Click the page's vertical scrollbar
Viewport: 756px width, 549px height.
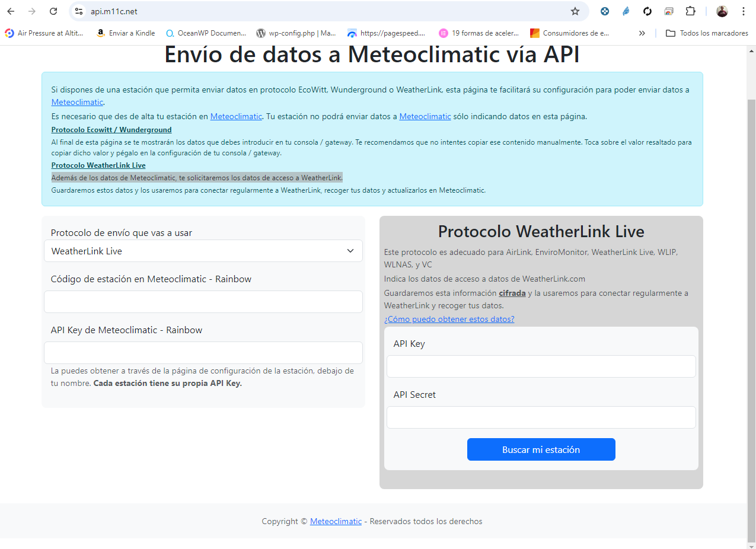751,296
